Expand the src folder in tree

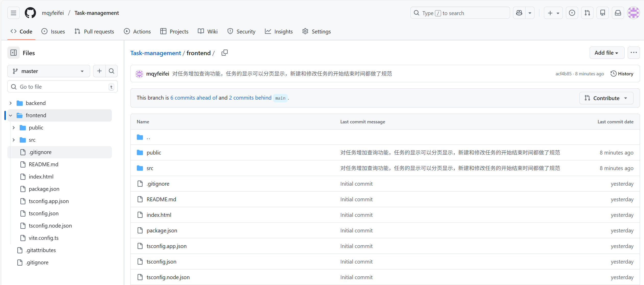[x=14, y=140]
